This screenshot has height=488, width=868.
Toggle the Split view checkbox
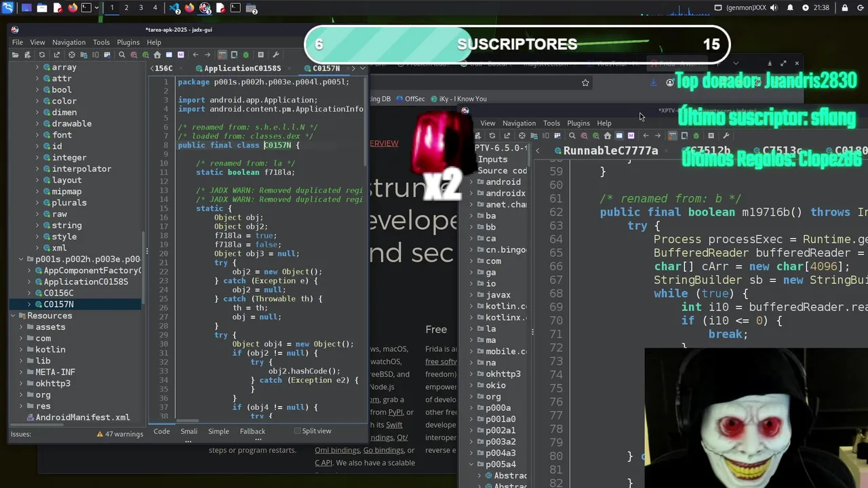297,431
